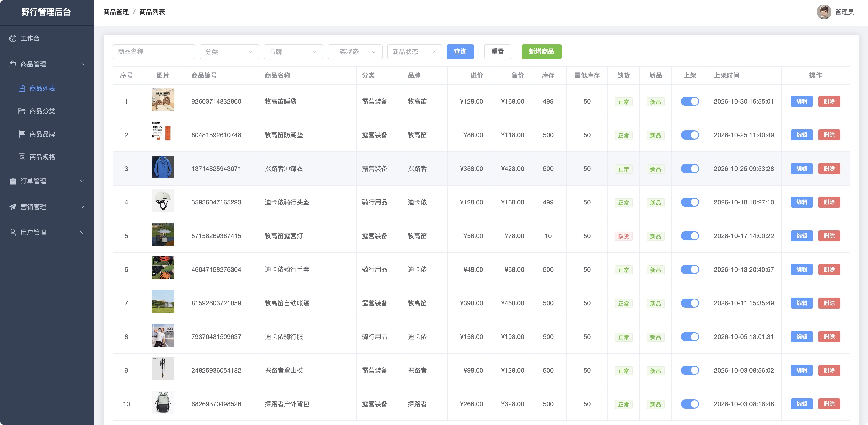
Task: Expand the 用户管理 menu chevron
Action: pyautogui.click(x=82, y=232)
